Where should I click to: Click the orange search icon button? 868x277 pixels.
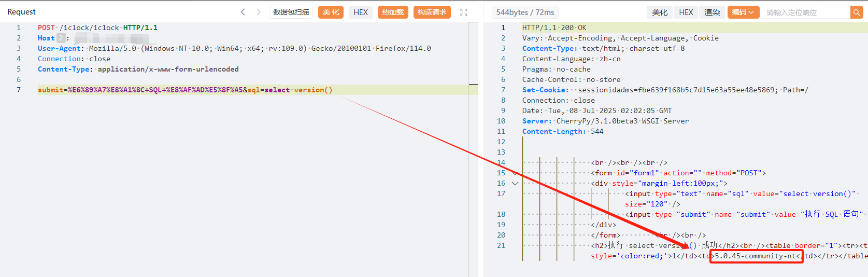click(x=857, y=12)
